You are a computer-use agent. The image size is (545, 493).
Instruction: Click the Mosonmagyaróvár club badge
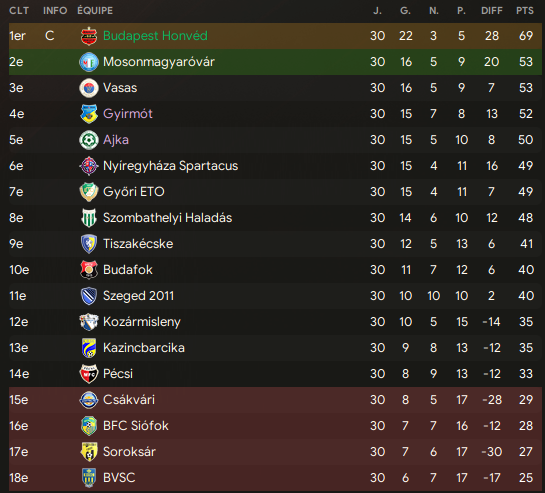(x=89, y=62)
